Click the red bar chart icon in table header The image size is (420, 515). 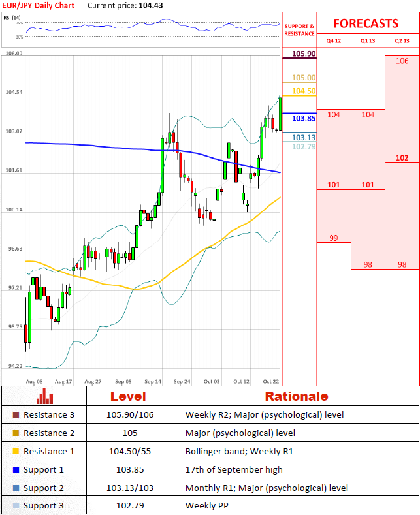pos(44,396)
